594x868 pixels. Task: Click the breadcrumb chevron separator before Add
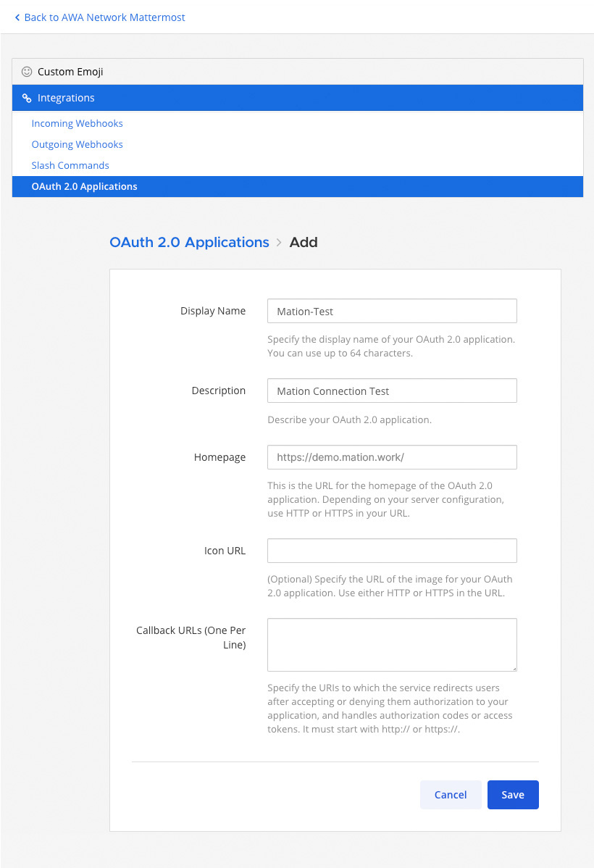point(279,243)
